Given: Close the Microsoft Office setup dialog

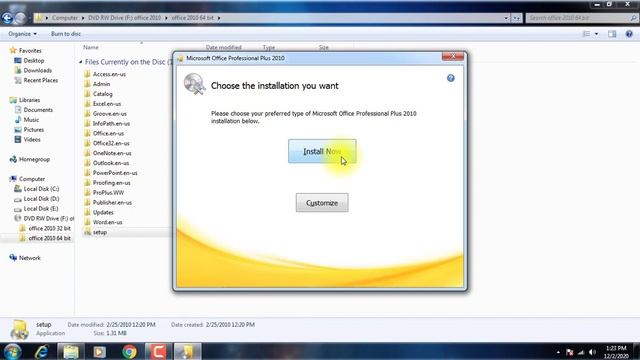Looking at the screenshot, I should 453,57.
